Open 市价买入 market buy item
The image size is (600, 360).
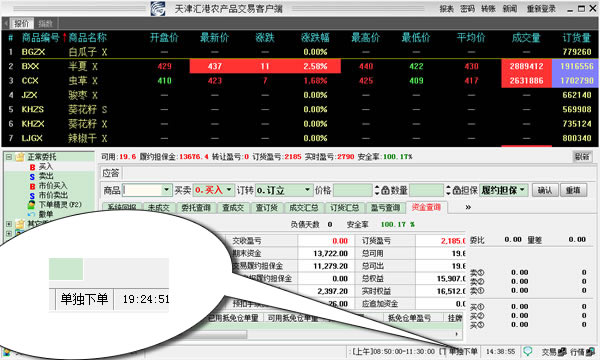[53, 186]
